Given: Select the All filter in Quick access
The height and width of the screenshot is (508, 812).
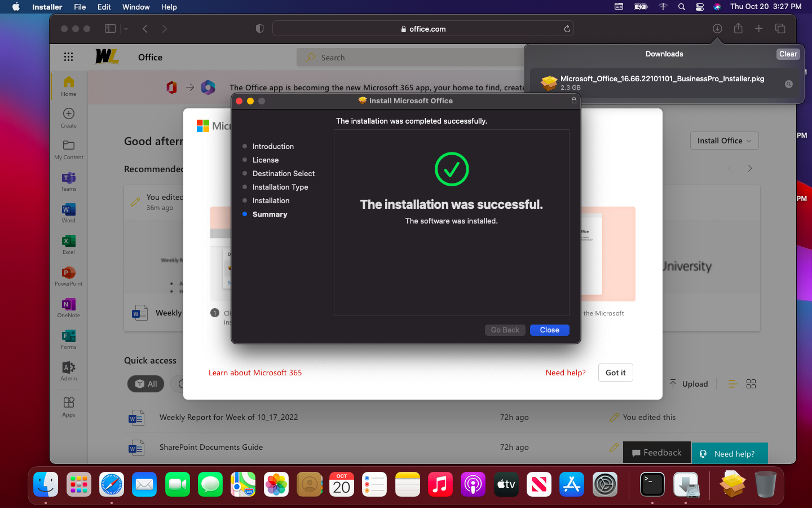Looking at the screenshot, I should point(146,384).
